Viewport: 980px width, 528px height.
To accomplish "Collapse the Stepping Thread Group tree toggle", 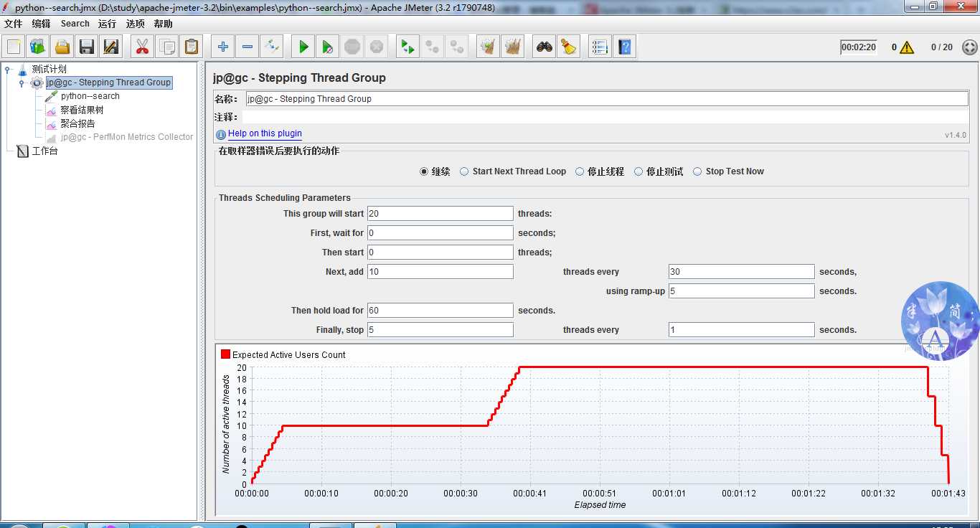I will point(22,83).
